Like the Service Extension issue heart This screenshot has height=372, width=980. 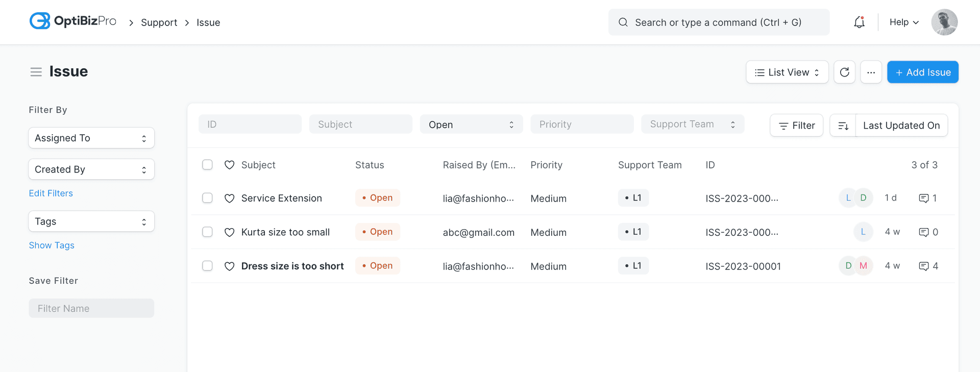point(230,198)
